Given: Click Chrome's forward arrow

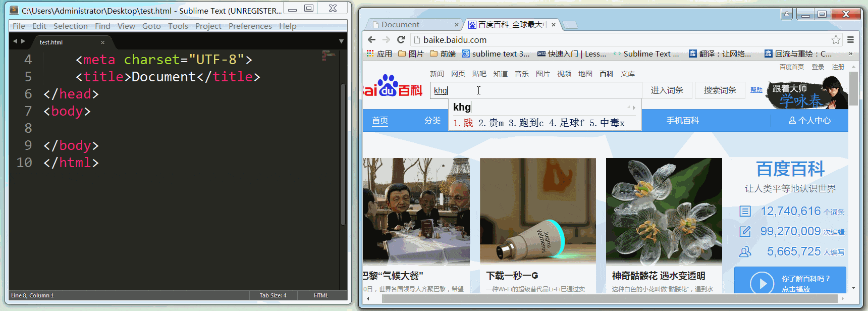Looking at the screenshot, I should (x=386, y=39).
